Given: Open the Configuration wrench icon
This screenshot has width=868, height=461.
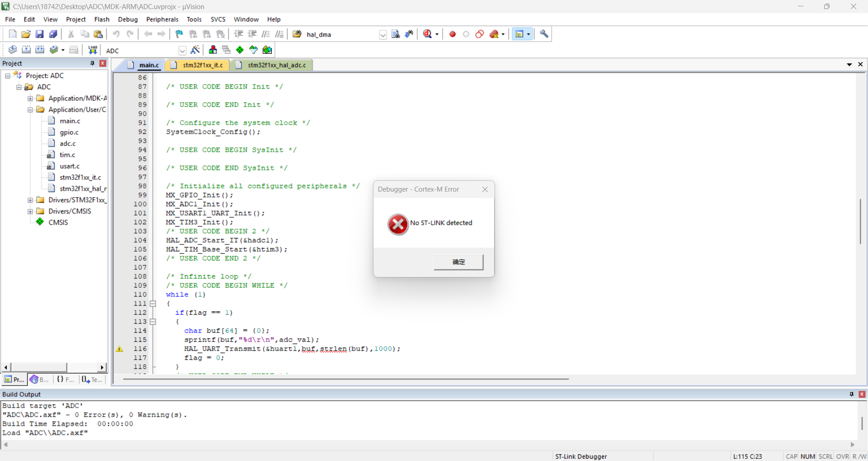Looking at the screenshot, I should click(544, 34).
